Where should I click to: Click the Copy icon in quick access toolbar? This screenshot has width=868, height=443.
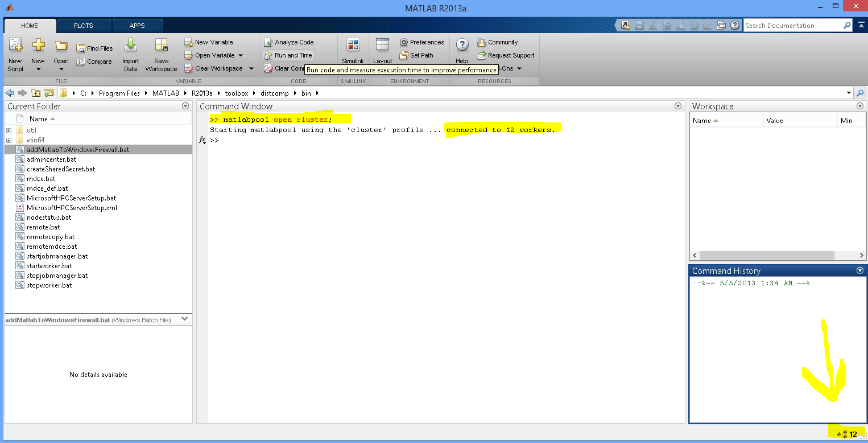(667, 26)
